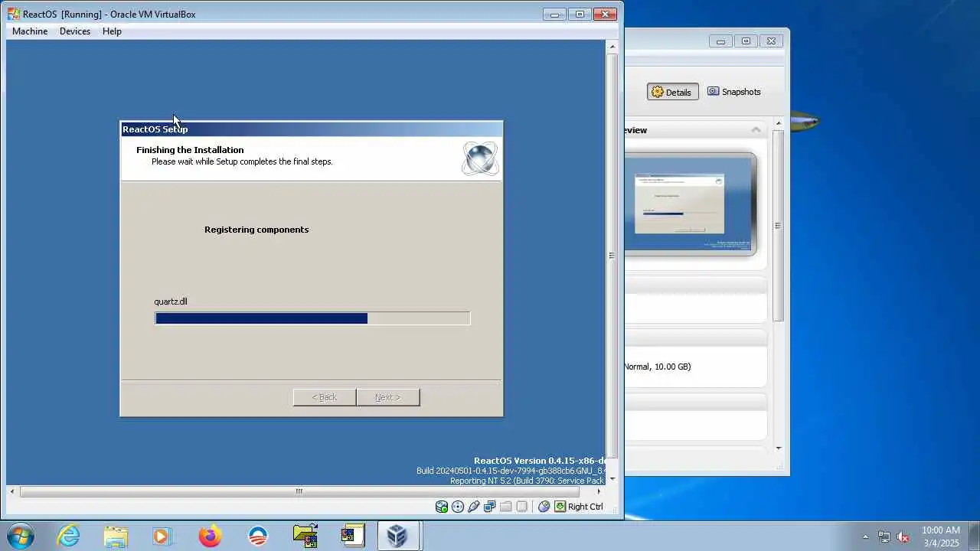The image size is (980, 551).
Task: Click the network tray icon
Action: 884,537
